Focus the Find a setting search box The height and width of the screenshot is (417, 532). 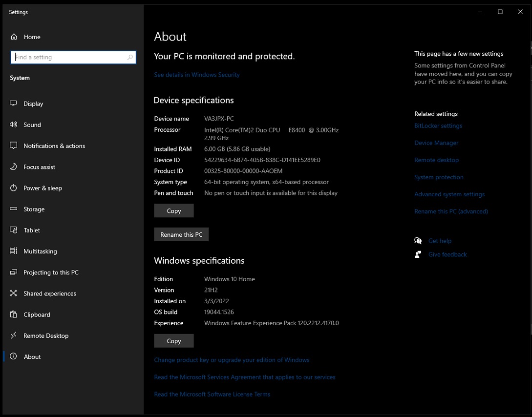pos(68,58)
